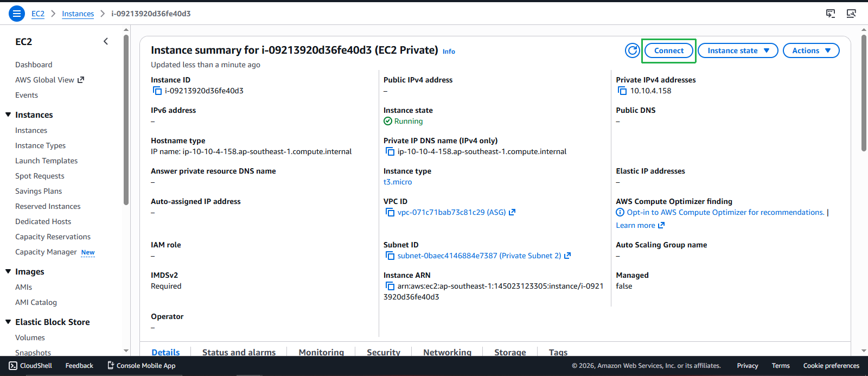868x376 pixels.
Task: Open AMIs in the sidebar
Action: click(23, 287)
